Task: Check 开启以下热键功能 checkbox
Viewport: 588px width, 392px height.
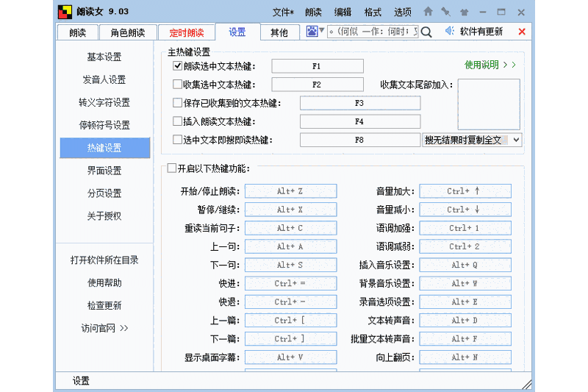Action: point(172,168)
